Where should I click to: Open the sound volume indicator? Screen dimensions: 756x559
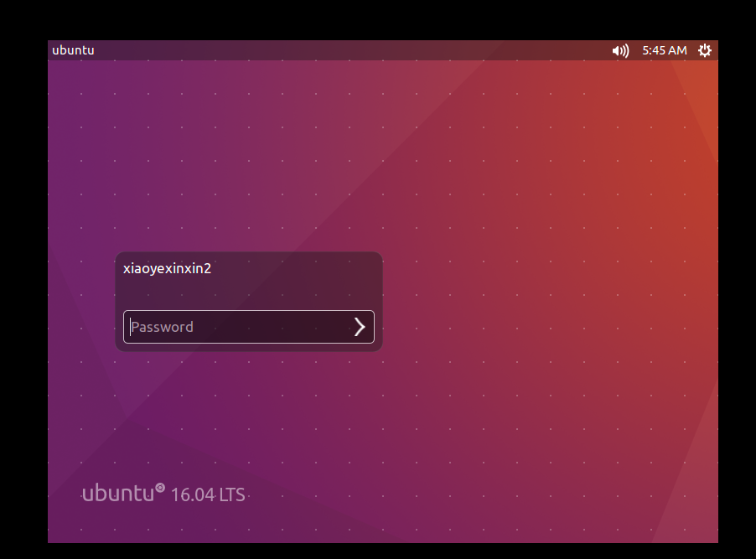[x=620, y=50]
